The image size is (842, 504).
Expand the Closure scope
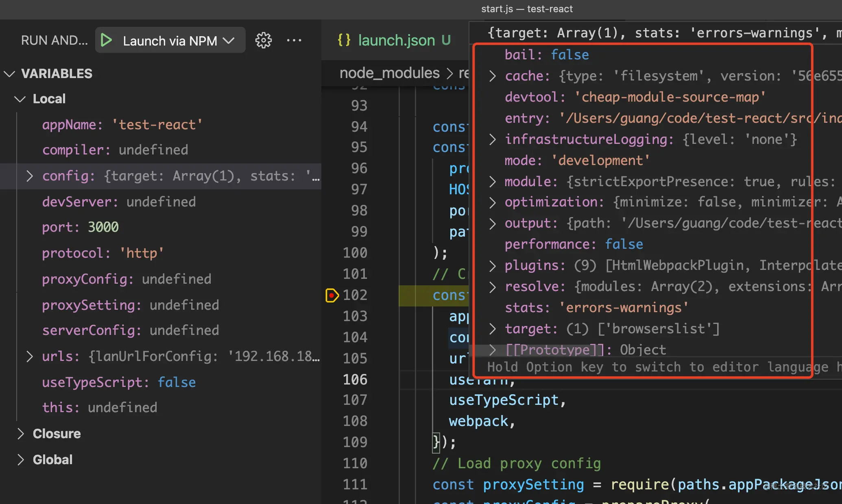click(x=20, y=434)
